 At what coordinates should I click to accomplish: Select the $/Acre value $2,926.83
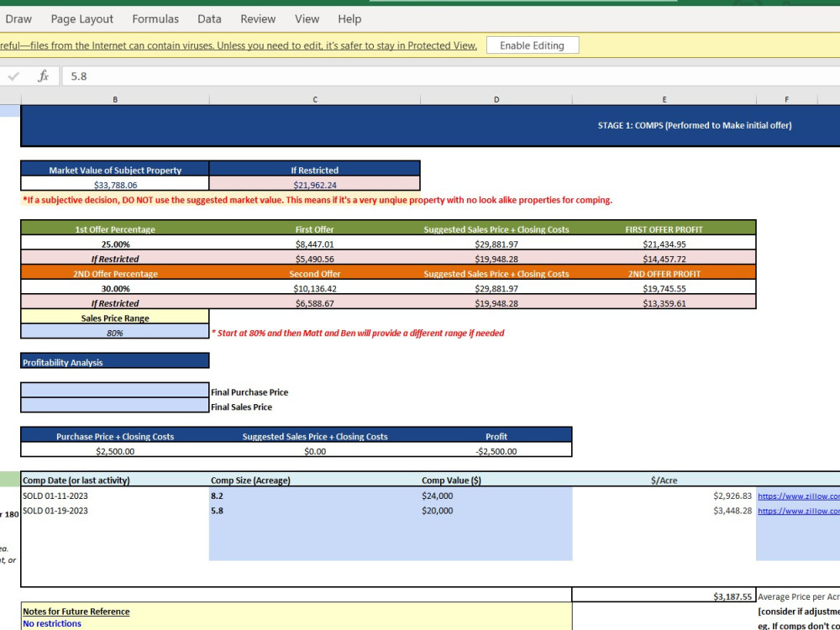(664, 496)
